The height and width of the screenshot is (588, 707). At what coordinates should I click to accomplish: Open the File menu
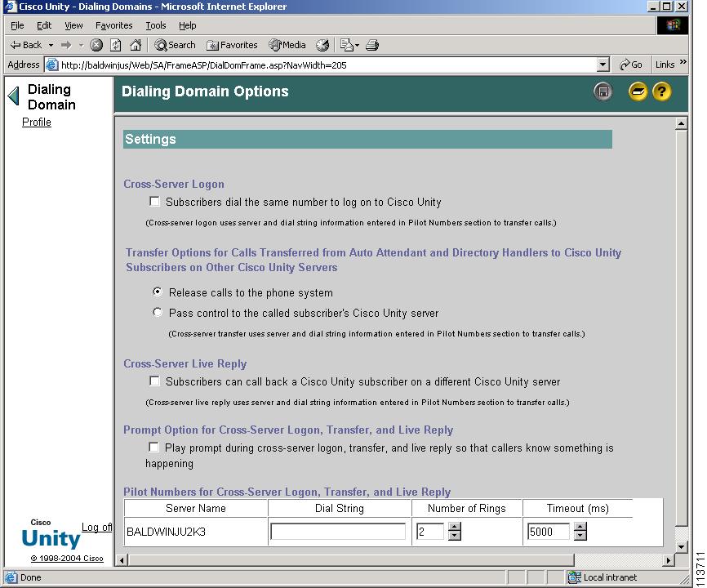pyautogui.click(x=17, y=25)
